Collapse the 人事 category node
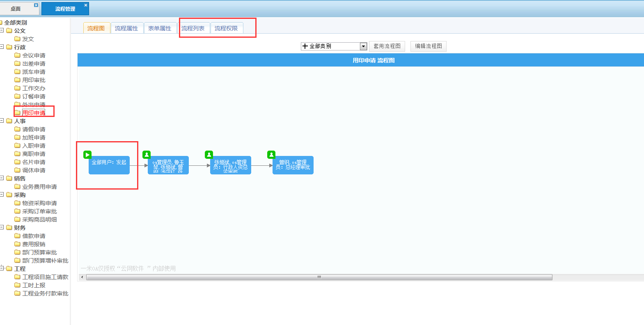The height and width of the screenshot is (325, 644). pyautogui.click(x=2, y=121)
